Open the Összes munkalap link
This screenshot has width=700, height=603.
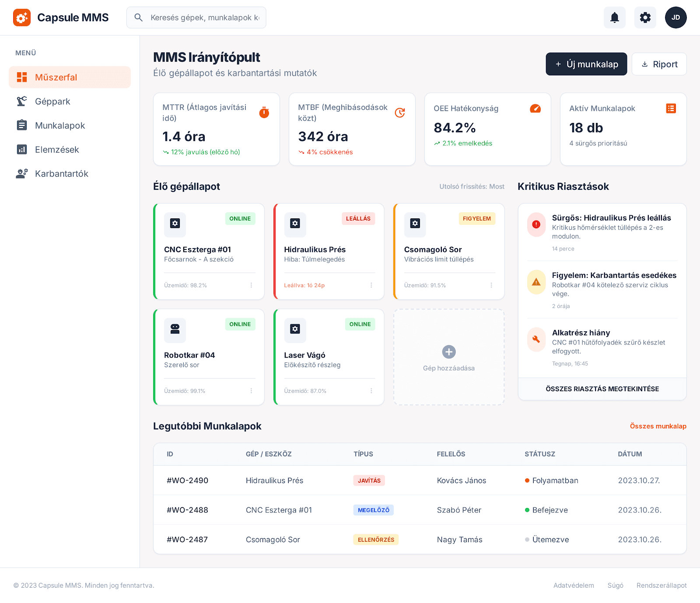(x=658, y=426)
